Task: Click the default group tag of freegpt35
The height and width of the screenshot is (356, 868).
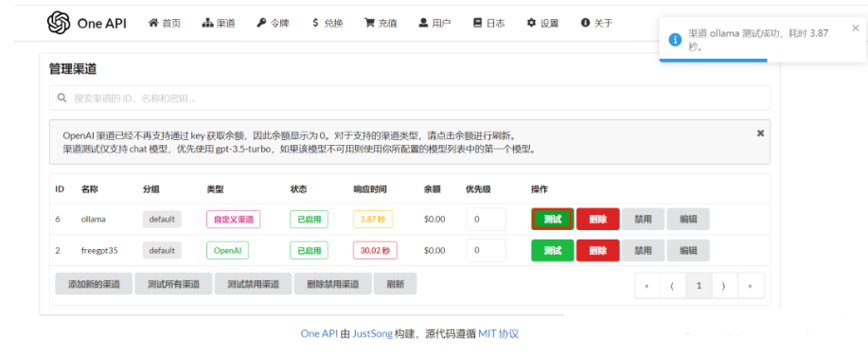Action: [162, 250]
